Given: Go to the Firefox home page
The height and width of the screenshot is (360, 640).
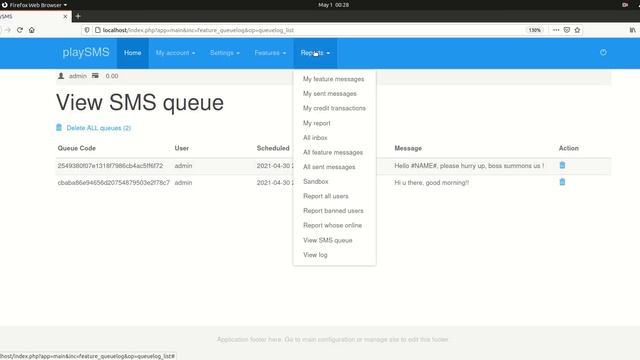Looking at the screenshot, I should (x=31, y=30).
